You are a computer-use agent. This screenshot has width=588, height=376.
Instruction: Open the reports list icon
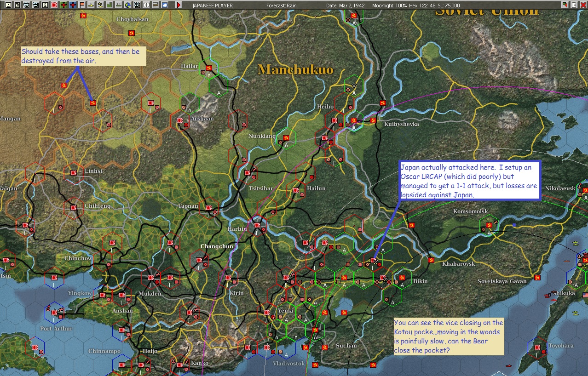(x=17, y=5)
